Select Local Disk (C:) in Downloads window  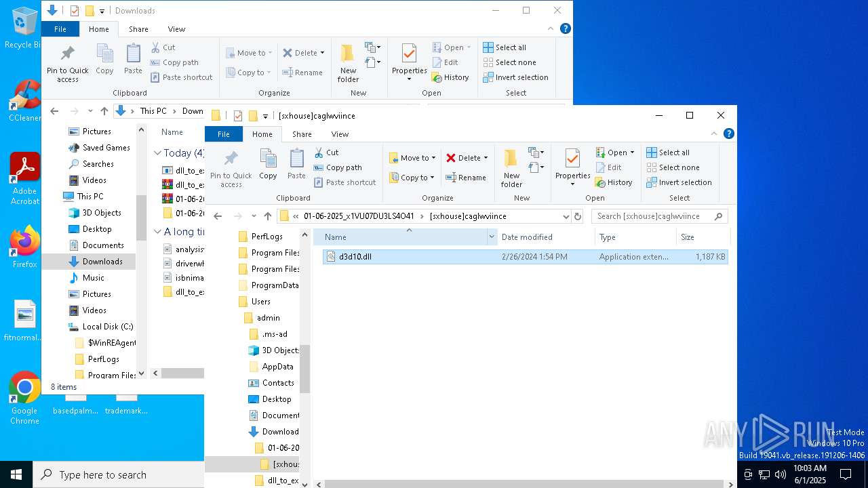(x=107, y=327)
